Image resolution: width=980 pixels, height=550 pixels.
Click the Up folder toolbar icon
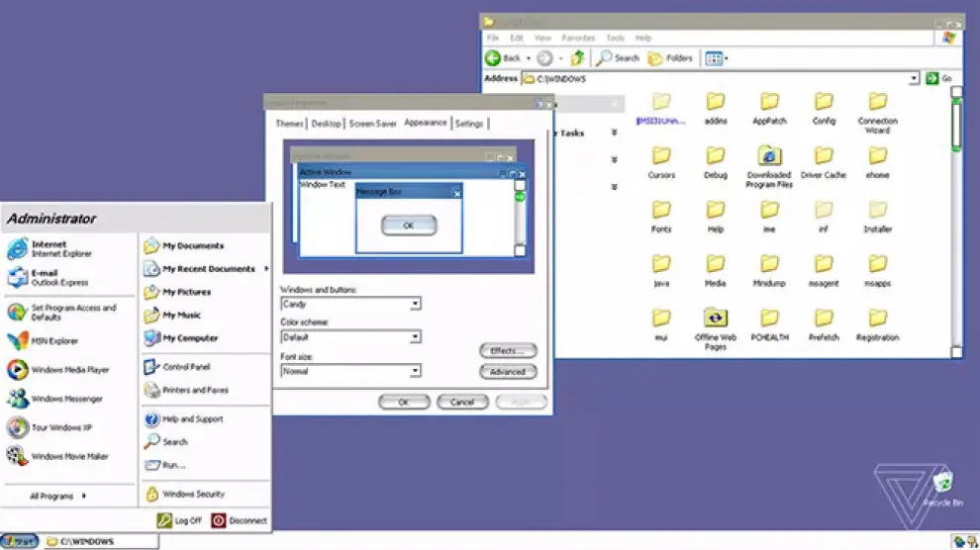coord(577,58)
